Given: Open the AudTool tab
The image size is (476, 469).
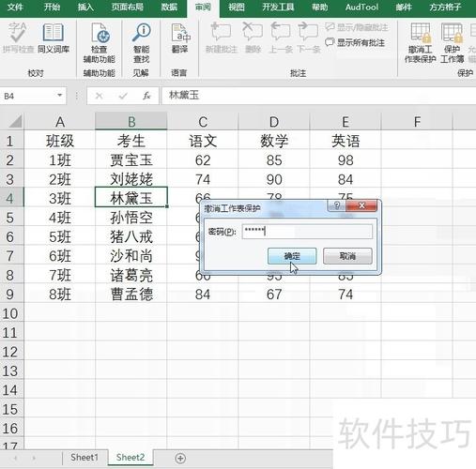Looking at the screenshot, I should pyautogui.click(x=361, y=7).
